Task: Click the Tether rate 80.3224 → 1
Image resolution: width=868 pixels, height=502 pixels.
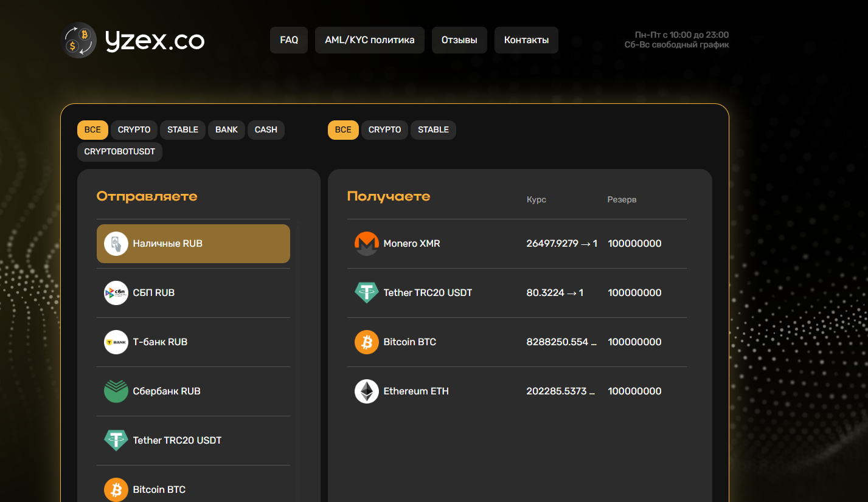Action: click(555, 293)
